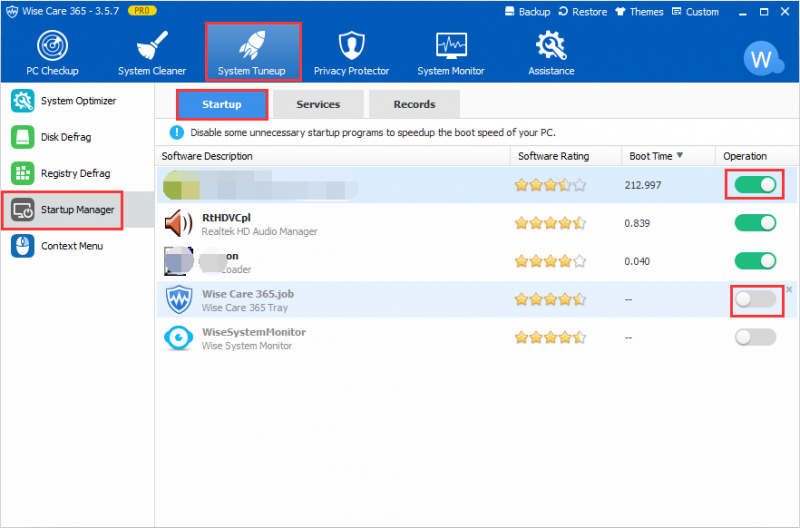Switch to the Records tab
The image size is (800, 528).
[414, 104]
